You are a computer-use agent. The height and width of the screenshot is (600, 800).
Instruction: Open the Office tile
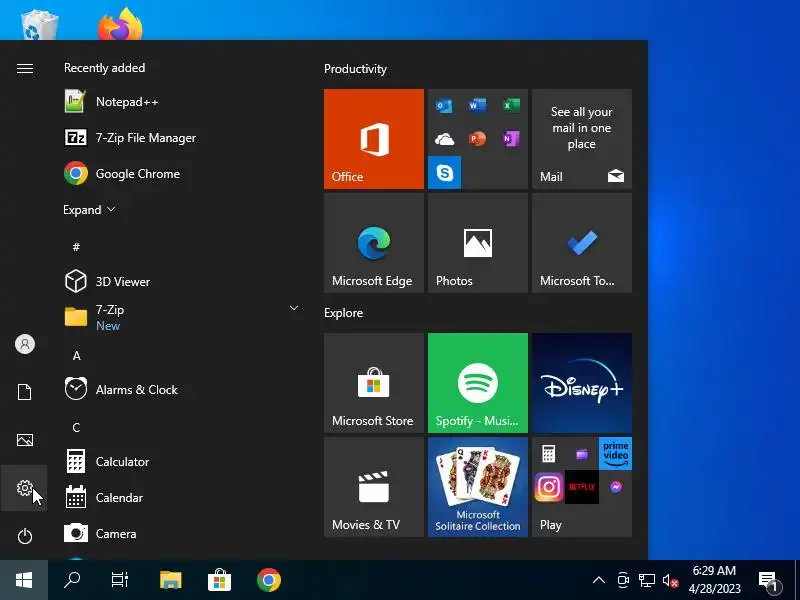tap(373, 139)
